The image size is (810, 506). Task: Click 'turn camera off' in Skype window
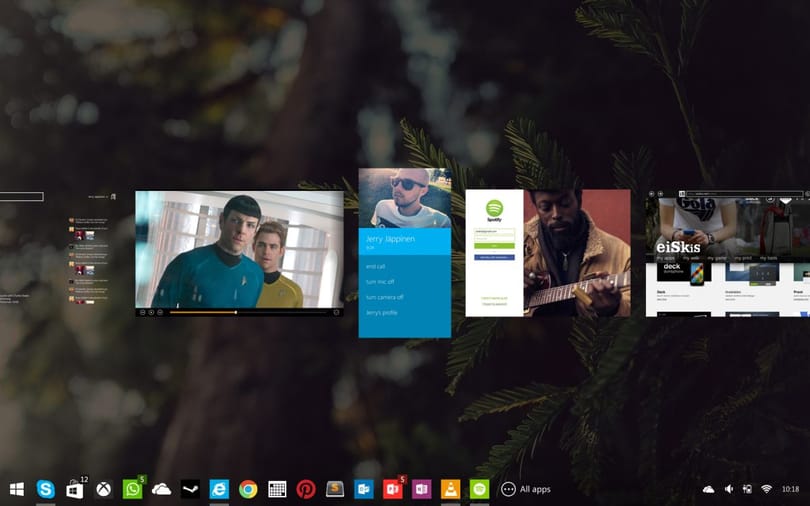(385, 297)
